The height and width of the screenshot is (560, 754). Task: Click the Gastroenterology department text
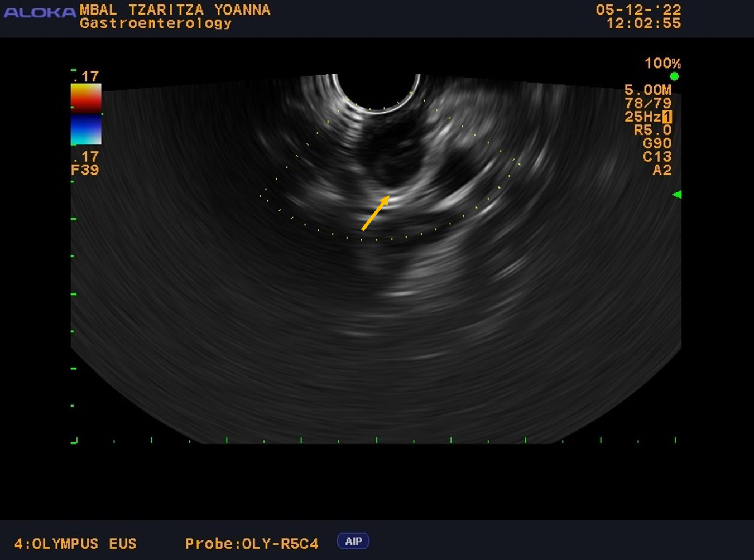155,23
